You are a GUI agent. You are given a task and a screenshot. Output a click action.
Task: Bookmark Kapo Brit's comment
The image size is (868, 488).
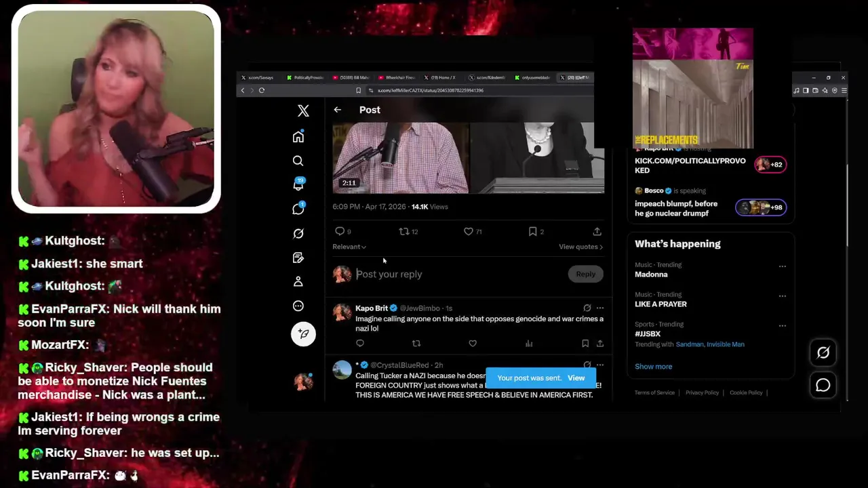(x=585, y=344)
